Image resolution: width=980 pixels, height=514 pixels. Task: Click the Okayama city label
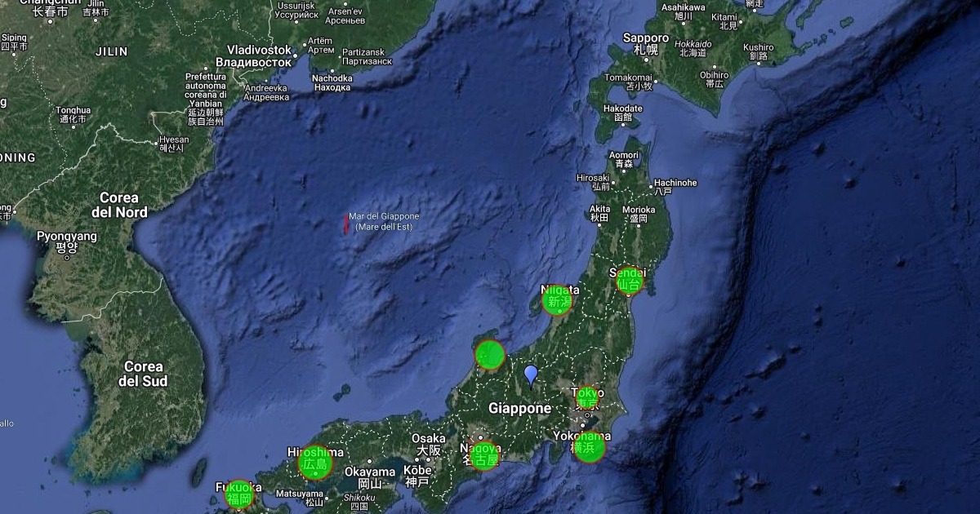(370, 477)
